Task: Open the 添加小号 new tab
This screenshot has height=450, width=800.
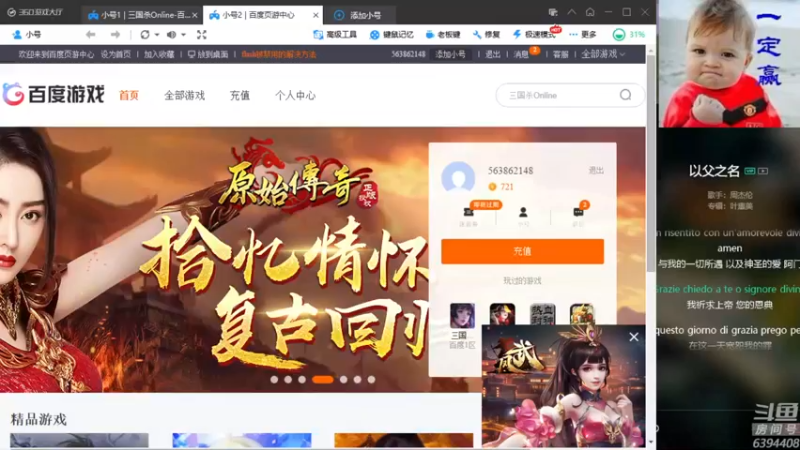Action: pos(358,15)
